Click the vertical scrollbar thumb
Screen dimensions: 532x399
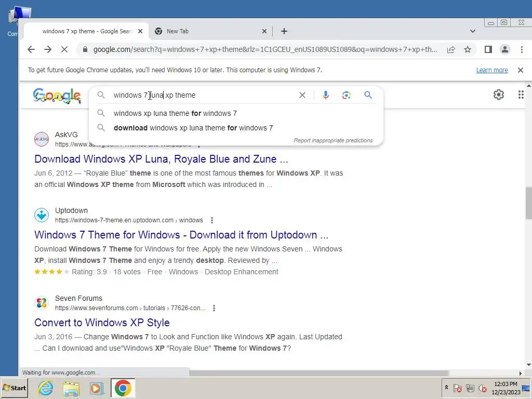pos(528,203)
